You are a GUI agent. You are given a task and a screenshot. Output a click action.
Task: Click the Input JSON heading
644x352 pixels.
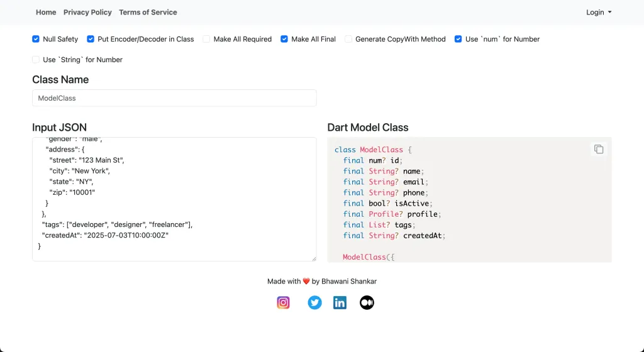60,127
